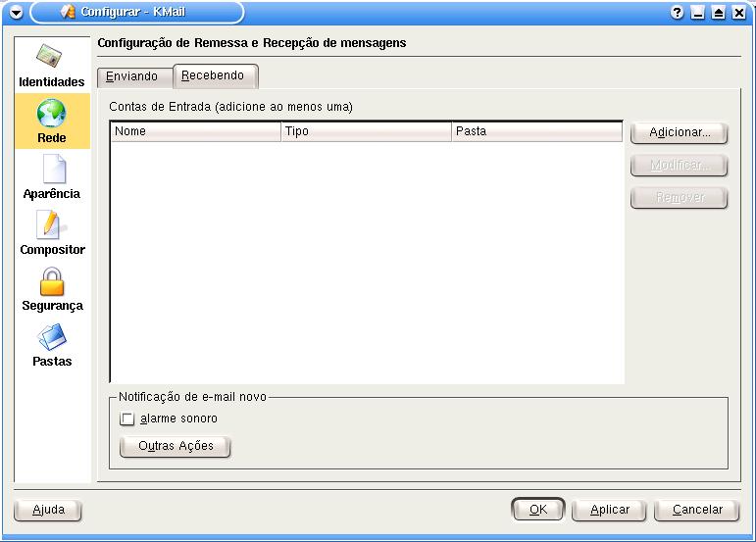Open Ajuda help button
The height and width of the screenshot is (542, 756).
tap(48, 510)
